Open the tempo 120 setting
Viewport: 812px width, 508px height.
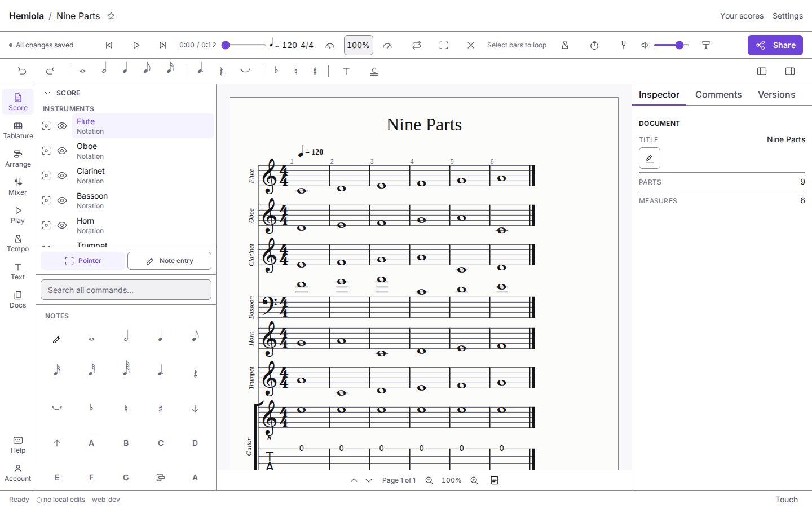[284, 44]
